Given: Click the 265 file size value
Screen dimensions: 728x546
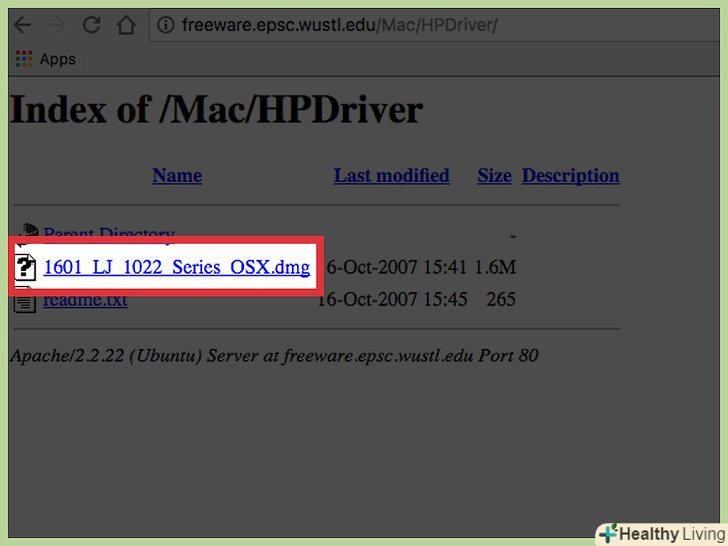Looking at the screenshot, I should [x=501, y=299].
